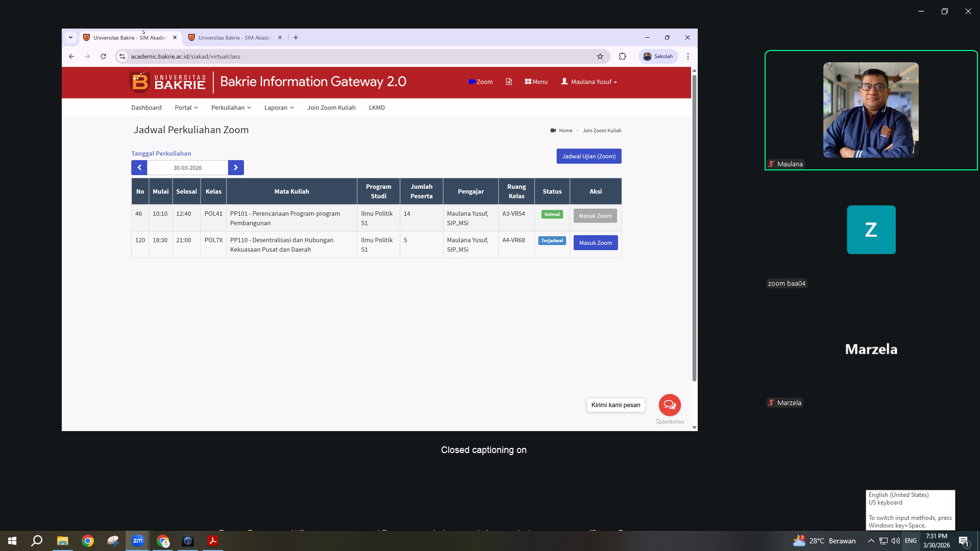The width and height of the screenshot is (980, 551).
Task: Click the browser back arrow
Action: [x=71, y=57]
